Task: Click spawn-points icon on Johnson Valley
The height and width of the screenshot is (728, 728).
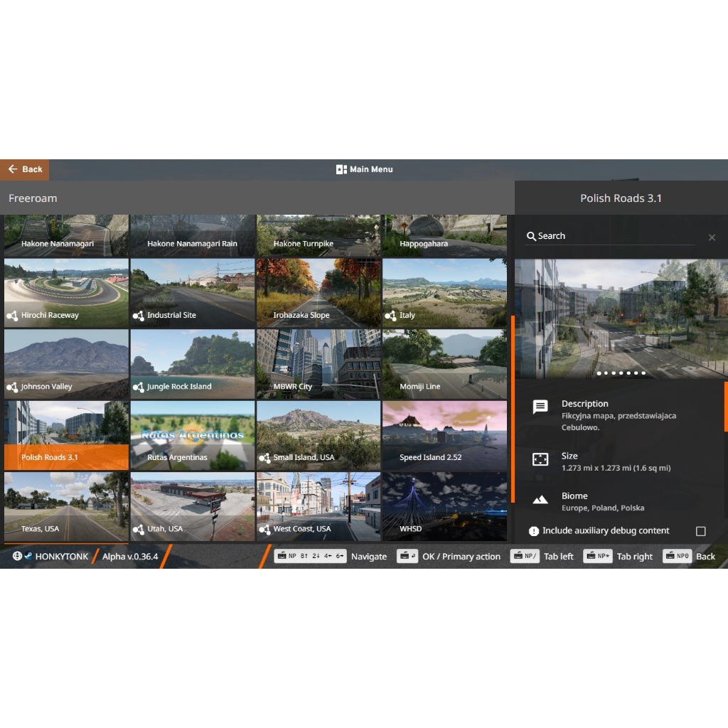Action: coord(12,387)
